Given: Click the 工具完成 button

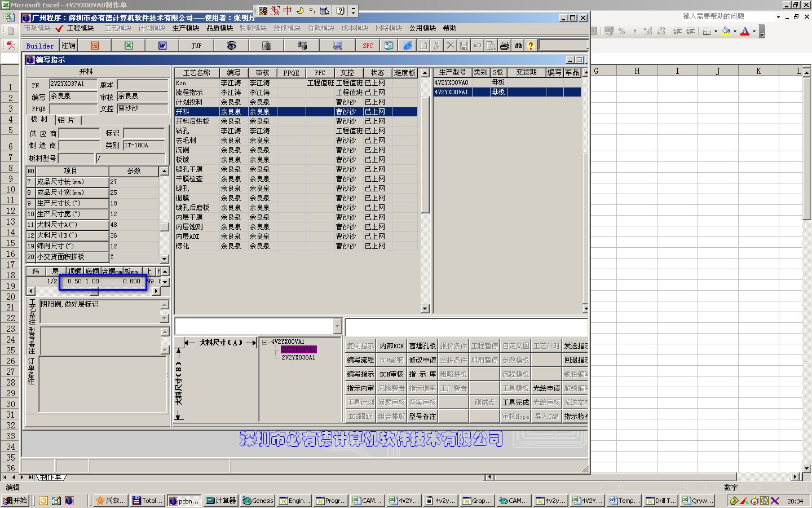Looking at the screenshot, I should point(515,402).
